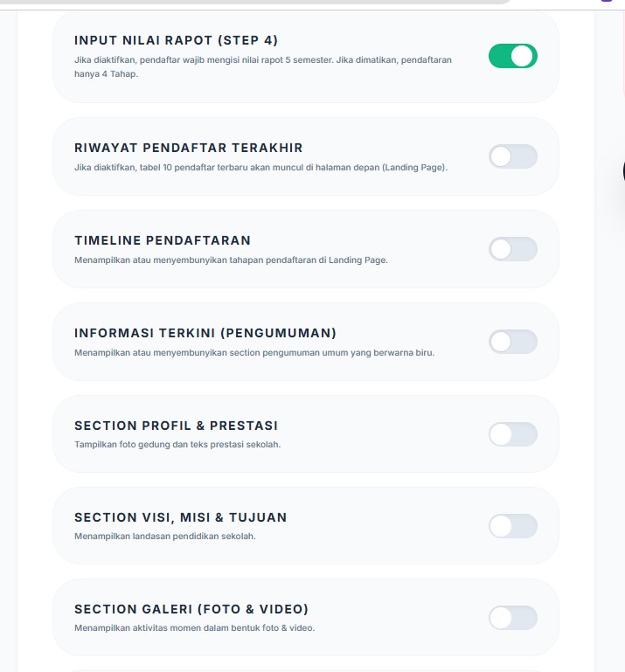Click the "Input Nilai Rapot (Step 4)" heading
Viewport: 625px width, 672px height.
[x=177, y=40]
